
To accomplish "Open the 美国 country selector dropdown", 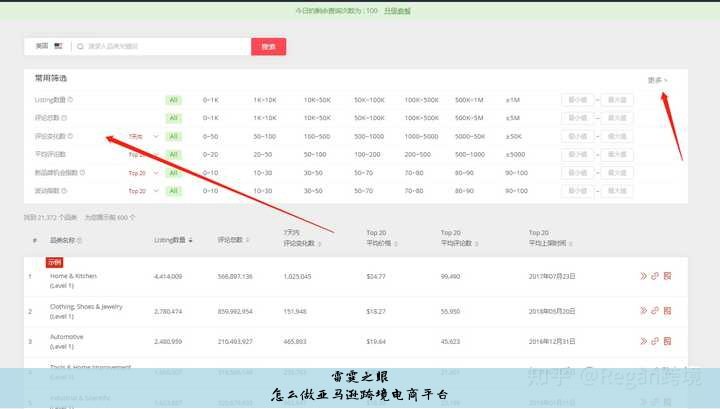I will coord(47,46).
